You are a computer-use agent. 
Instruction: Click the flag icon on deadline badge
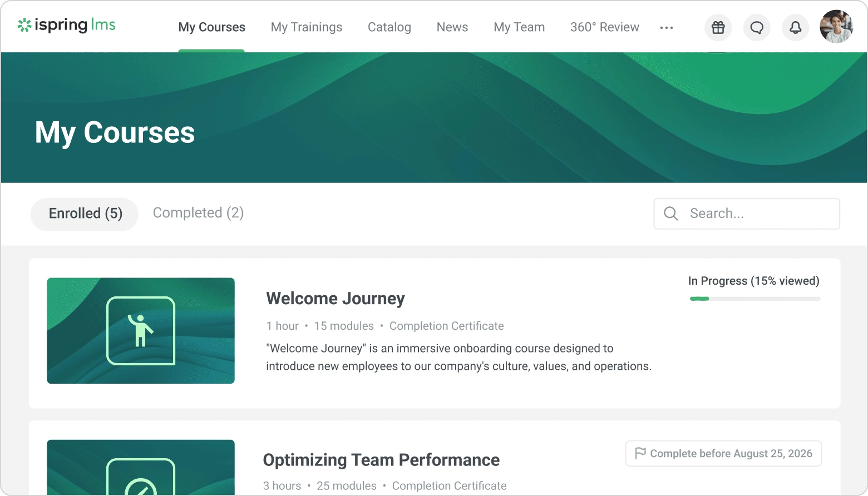coord(640,453)
